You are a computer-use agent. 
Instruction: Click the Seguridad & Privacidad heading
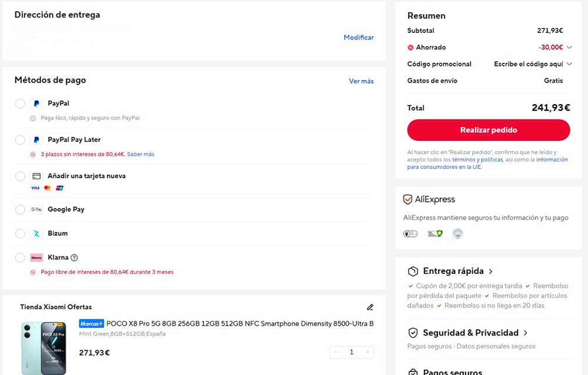coord(470,333)
